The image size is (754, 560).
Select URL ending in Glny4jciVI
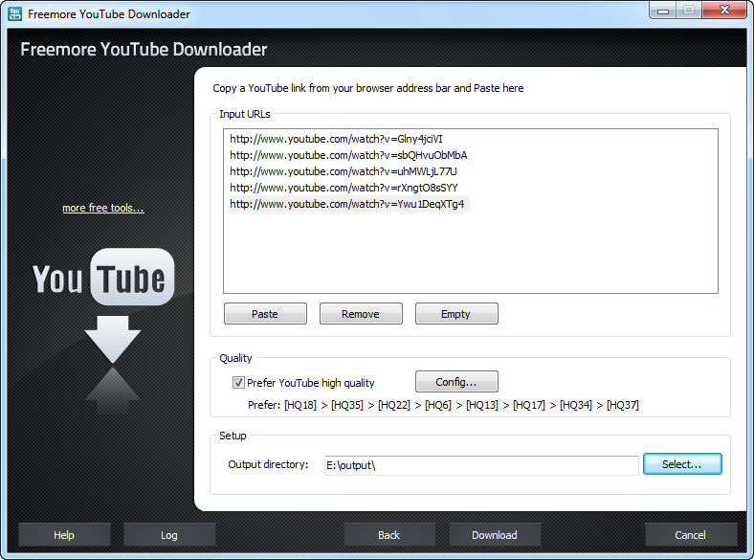coord(336,139)
